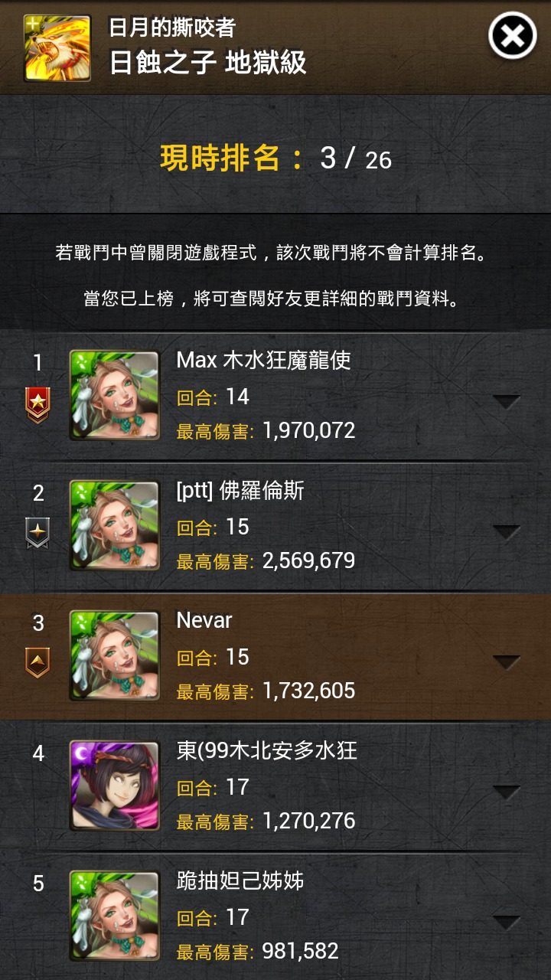
Task: Select player name Max 木水狂魔龍使
Action: pos(263,360)
